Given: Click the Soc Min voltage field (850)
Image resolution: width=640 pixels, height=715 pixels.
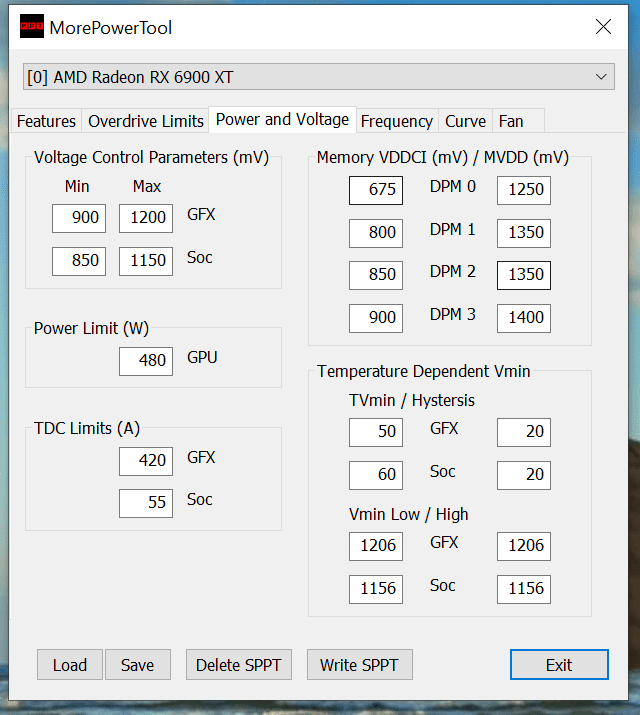Looking at the screenshot, I should tap(79, 261).
